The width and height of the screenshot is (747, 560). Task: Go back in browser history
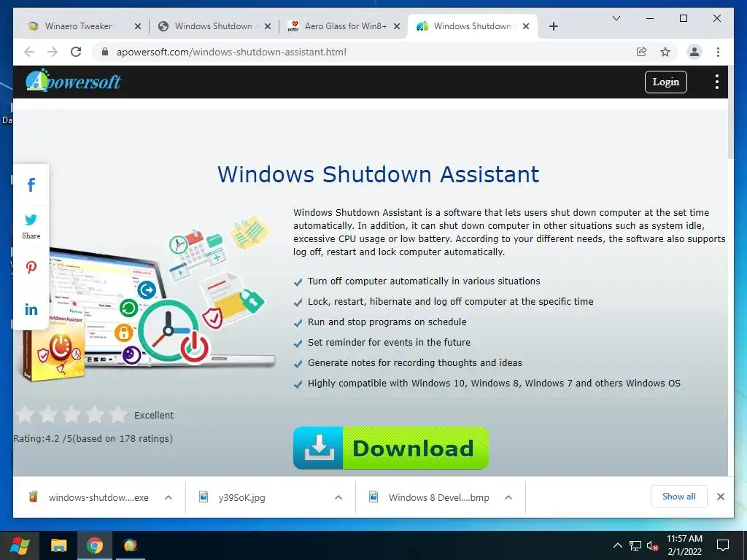coord(29,52)
